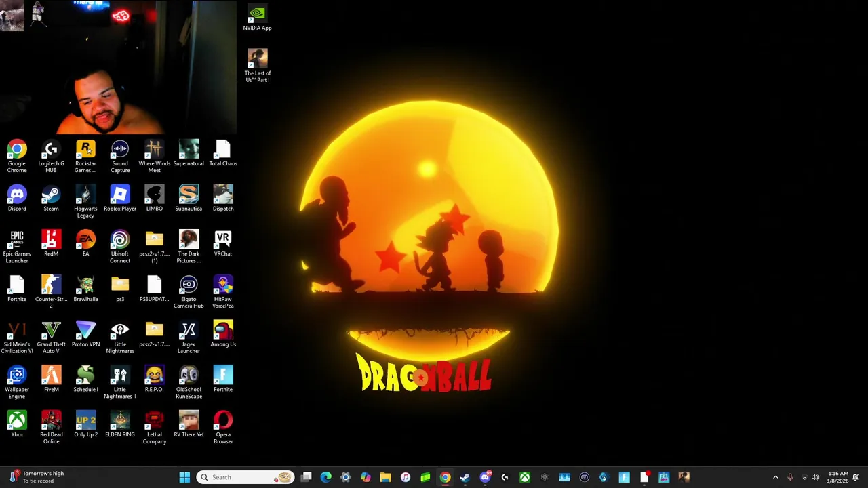Select Supernatural desktop shortcut
This screenshot has width=868, height=488.
tap(189, 153)
